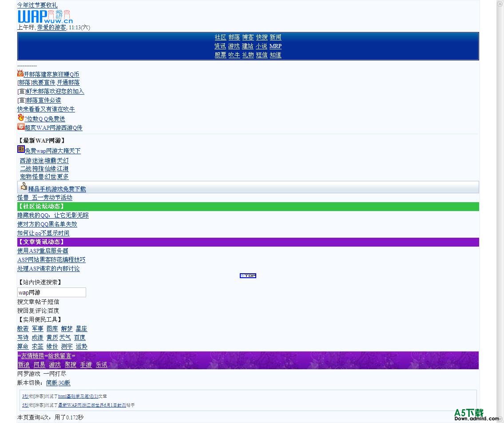Screen dimensions: 504x423
Task: Open the MRP navigation item
Action: point(275,46)
